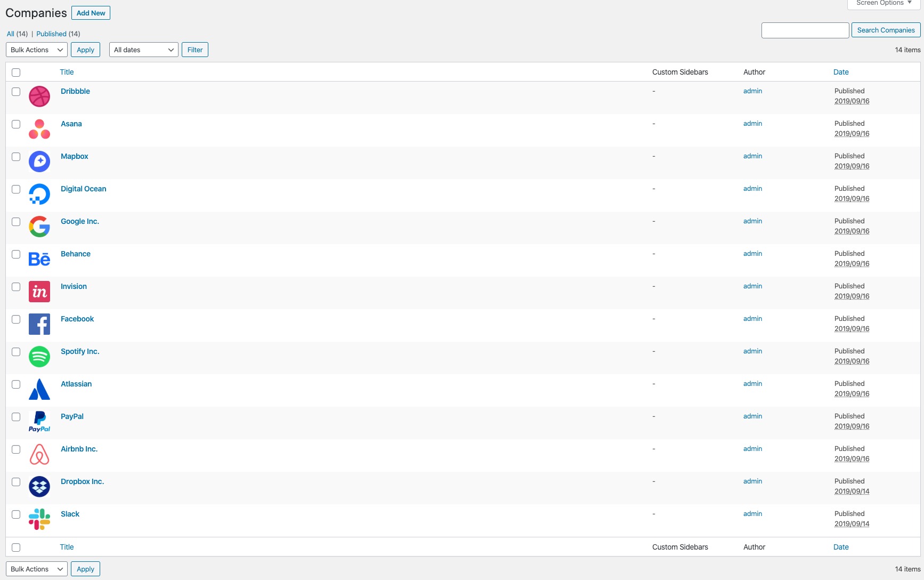924x580 pixels.
Task: Open the Digital Ocean title link
Action: tap(83, 189)
